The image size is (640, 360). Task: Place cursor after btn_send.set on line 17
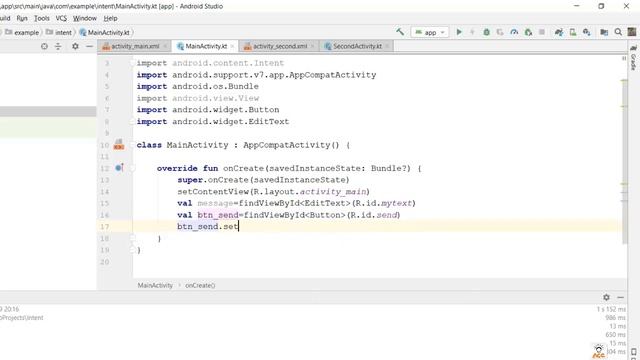click(238, 227)
